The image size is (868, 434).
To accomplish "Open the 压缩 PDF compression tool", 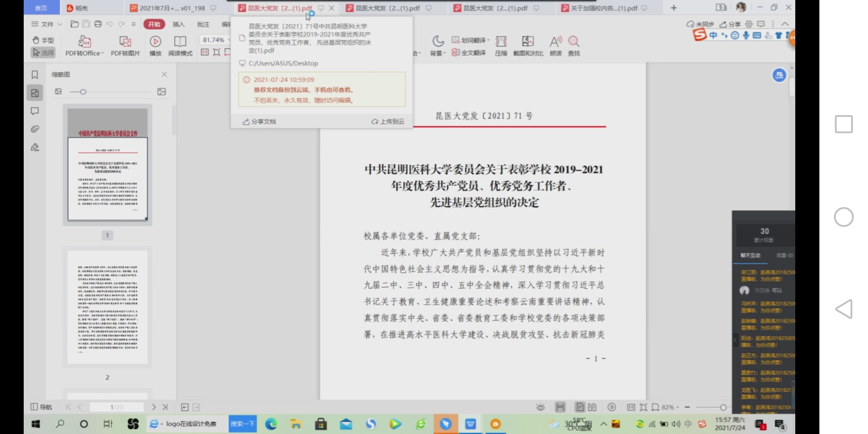I will tap(502, 45).
